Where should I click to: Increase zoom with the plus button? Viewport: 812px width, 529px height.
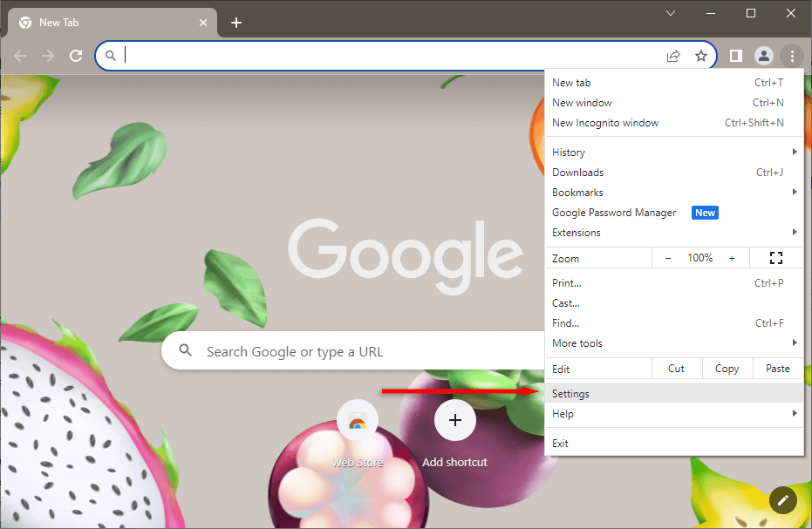(x=732, y=258)
